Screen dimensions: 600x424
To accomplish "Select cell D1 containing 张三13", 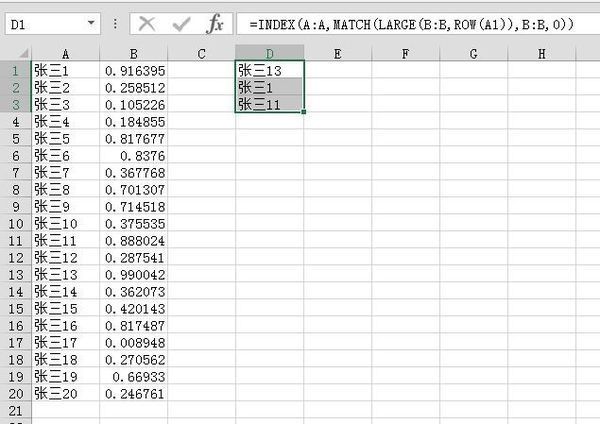I will [269, 71].
